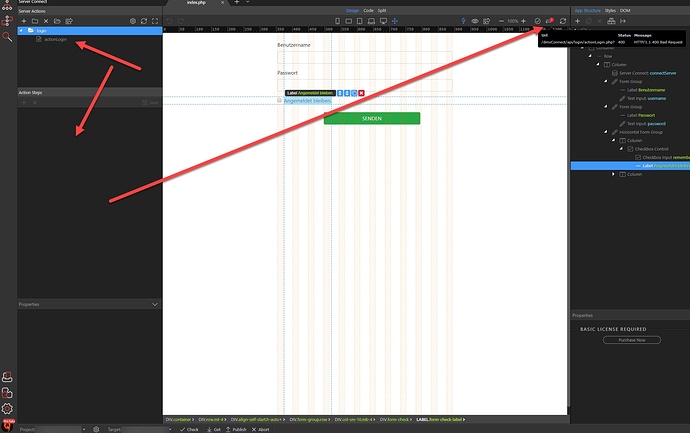Open the global settings gear in left sidebar
Image resolution: width=690 pixels, height=433 pixels.
point(7,409)
